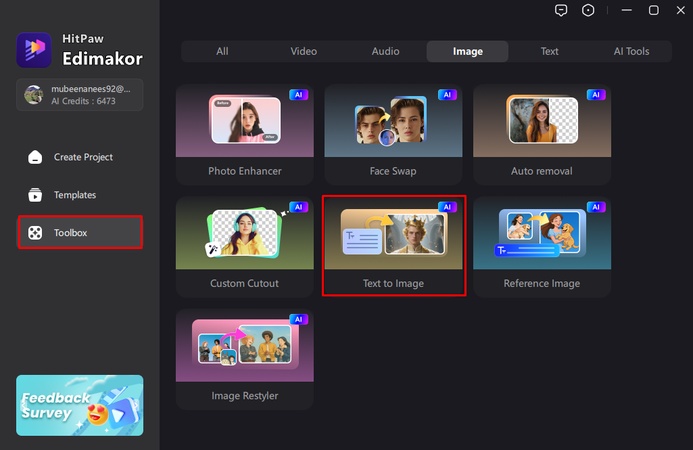This screenshot has width=693, height=450.
Task: Open the feedback message icon in title bar
Action: click(561, 10)
